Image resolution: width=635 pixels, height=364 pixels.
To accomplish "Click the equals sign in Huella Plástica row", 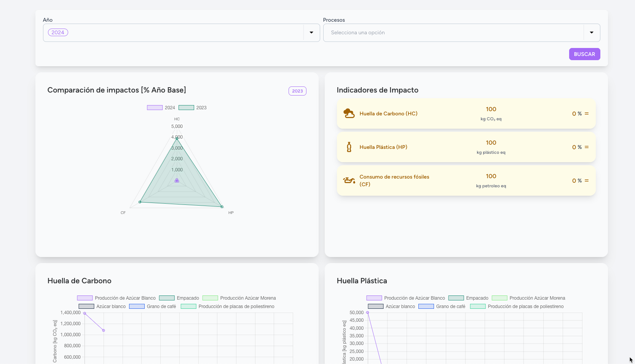I will 587,147.
